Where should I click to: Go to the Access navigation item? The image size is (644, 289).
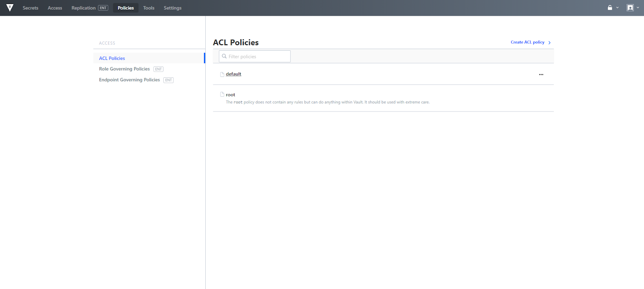point(55,8)
